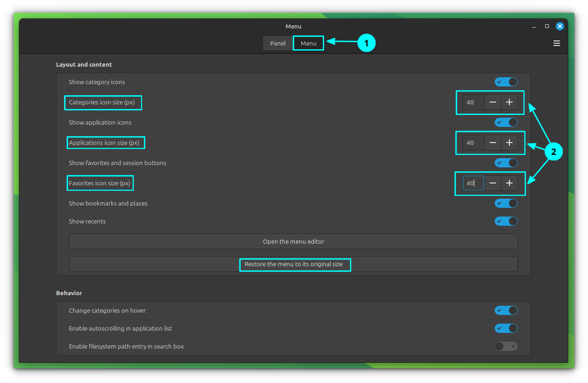Image resolution: width=588 pixels, height=383 pixels.
Task: Disable Show application icons switch
Action: point(506,122)
